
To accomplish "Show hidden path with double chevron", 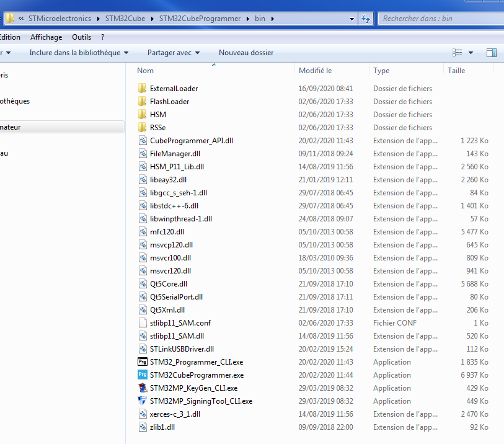I will 21,19.
